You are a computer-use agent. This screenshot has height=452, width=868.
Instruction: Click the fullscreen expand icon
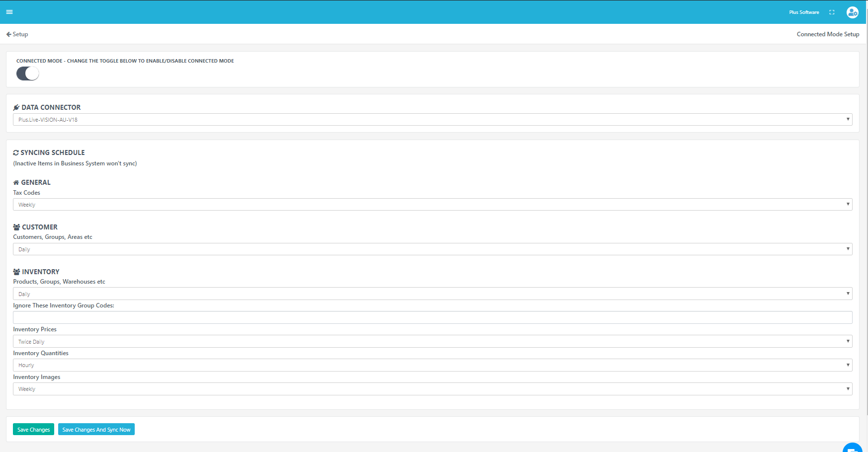point(832,12)
